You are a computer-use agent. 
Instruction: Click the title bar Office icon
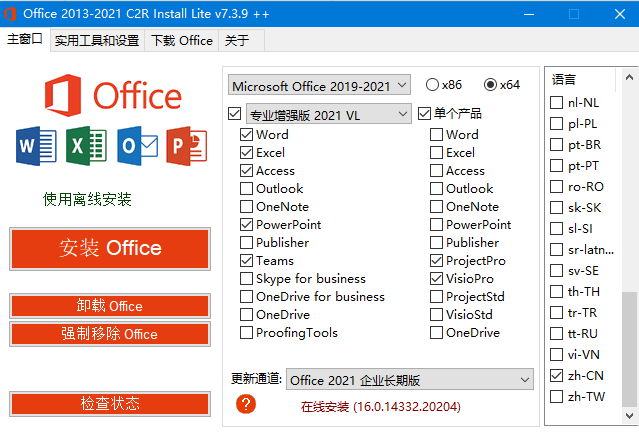point(10,14)
